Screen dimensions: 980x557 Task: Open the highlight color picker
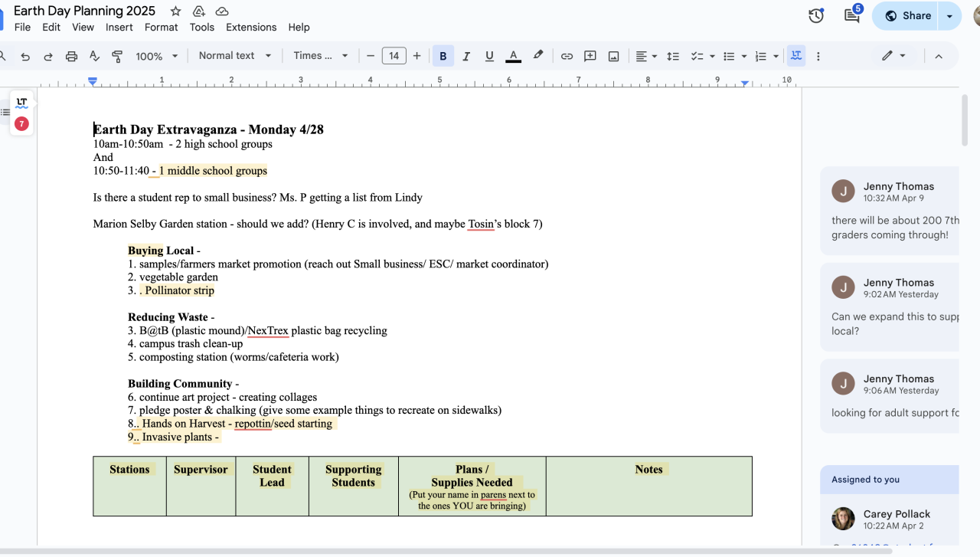coord(538,56)
